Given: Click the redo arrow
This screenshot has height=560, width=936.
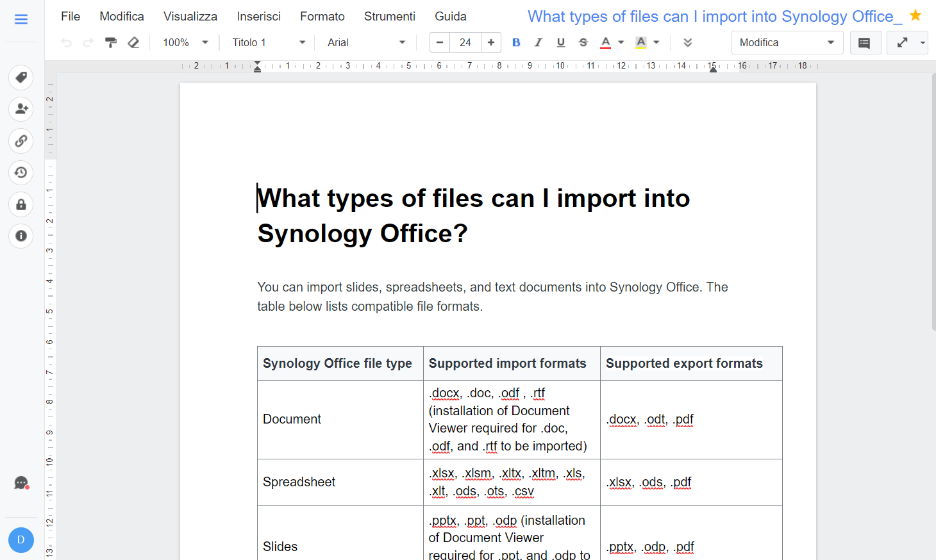Looking at the screenshot, I should tap(88, 42).
